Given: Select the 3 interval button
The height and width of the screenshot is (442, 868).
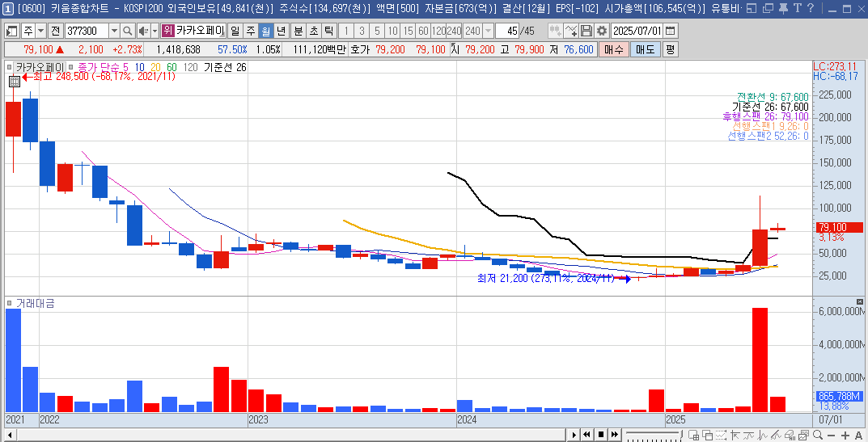Looking at the screenshot, I should (362, 31).
